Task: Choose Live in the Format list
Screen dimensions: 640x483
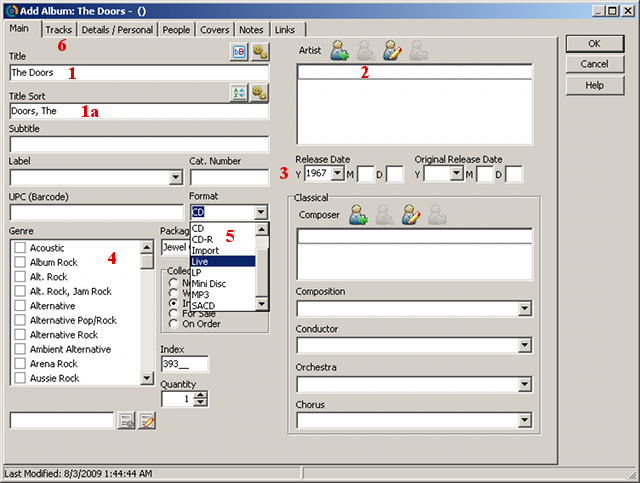Action: pyautogui.click(x=223, y=261)
